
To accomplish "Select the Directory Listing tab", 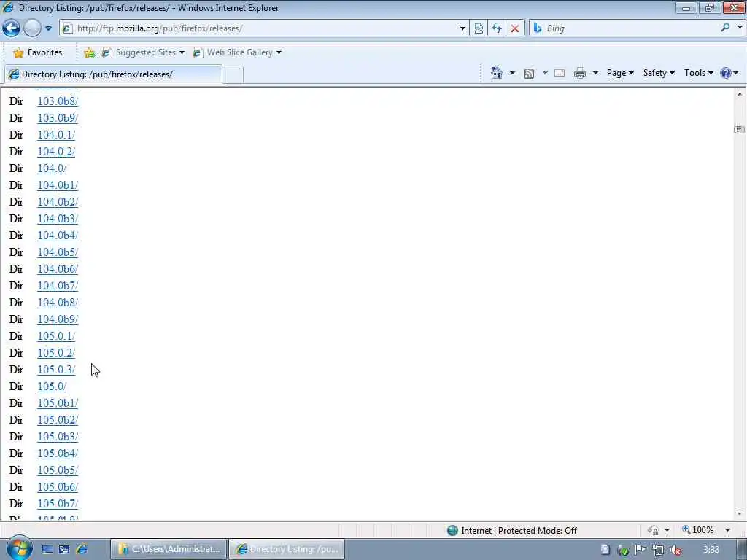I will (x=113, y=74).
